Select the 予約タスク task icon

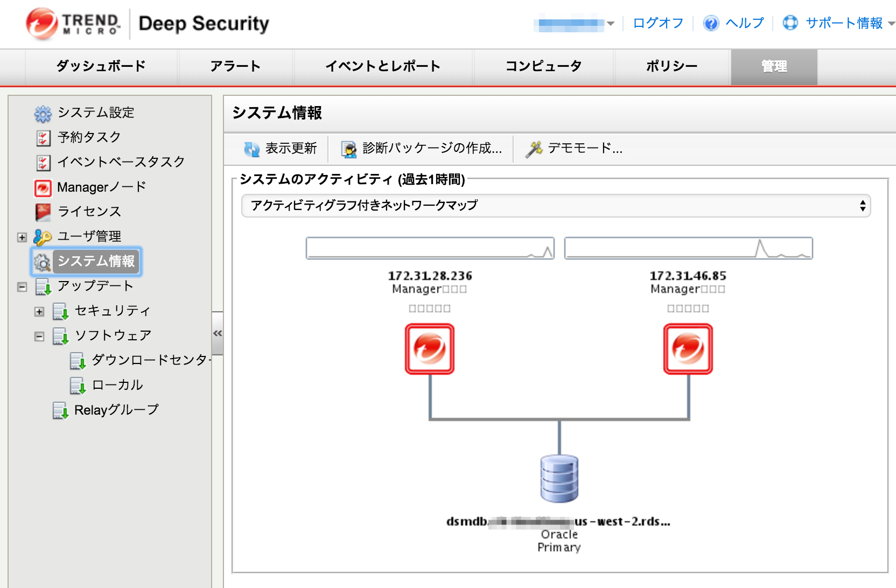point(42,138)
